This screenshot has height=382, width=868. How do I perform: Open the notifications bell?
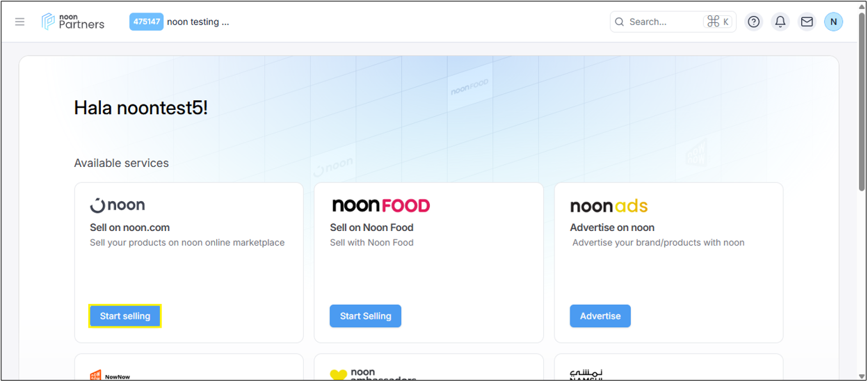[x=780, y=22]
